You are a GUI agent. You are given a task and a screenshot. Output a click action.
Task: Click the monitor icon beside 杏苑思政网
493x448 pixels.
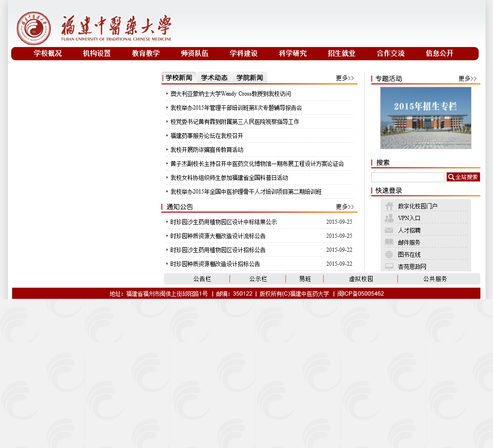(389, 266)
